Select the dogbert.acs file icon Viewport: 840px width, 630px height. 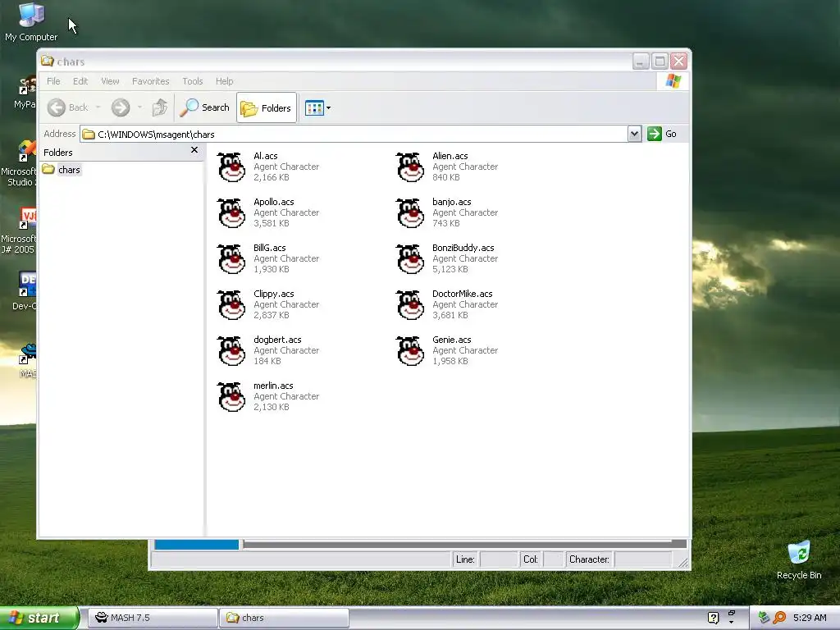[231, 351]
